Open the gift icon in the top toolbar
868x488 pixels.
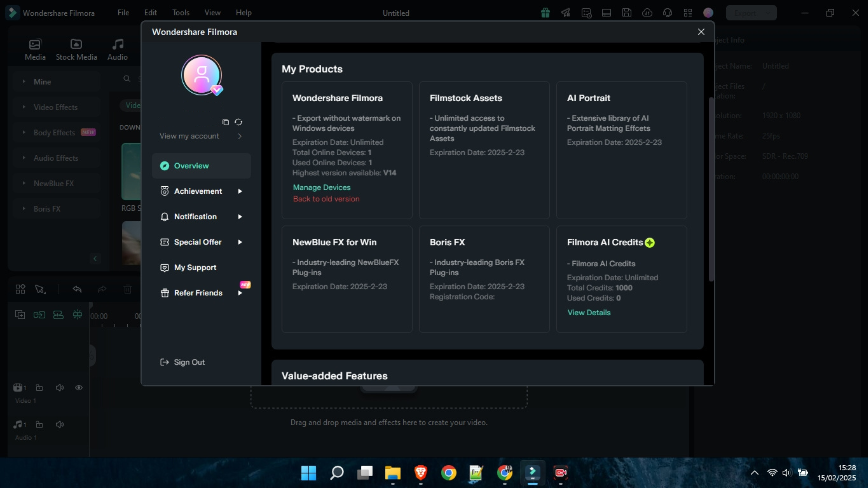point(545,13)
